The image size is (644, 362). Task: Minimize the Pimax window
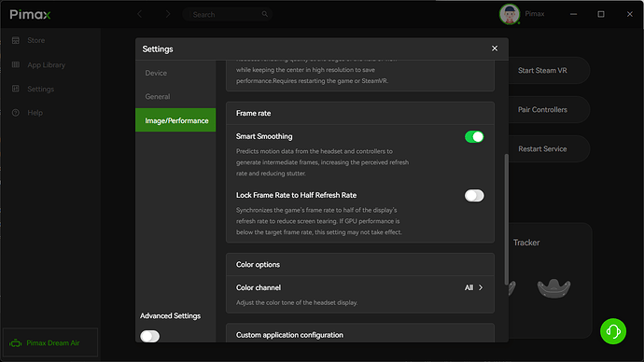(573, 14)
